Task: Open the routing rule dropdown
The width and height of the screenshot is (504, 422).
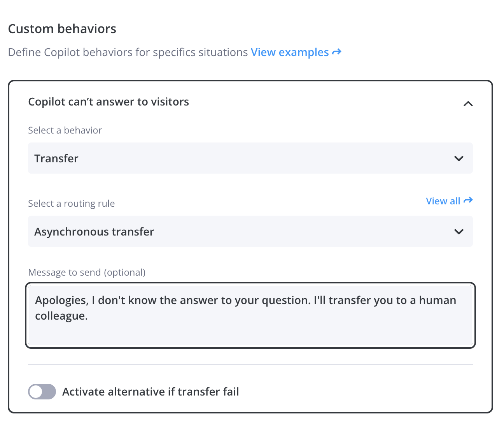Action: 250,231
